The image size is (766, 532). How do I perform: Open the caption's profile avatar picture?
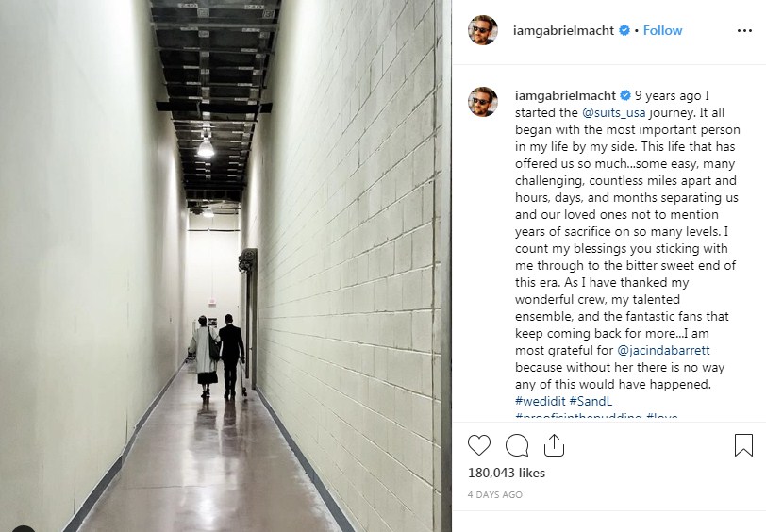[483, 102]
